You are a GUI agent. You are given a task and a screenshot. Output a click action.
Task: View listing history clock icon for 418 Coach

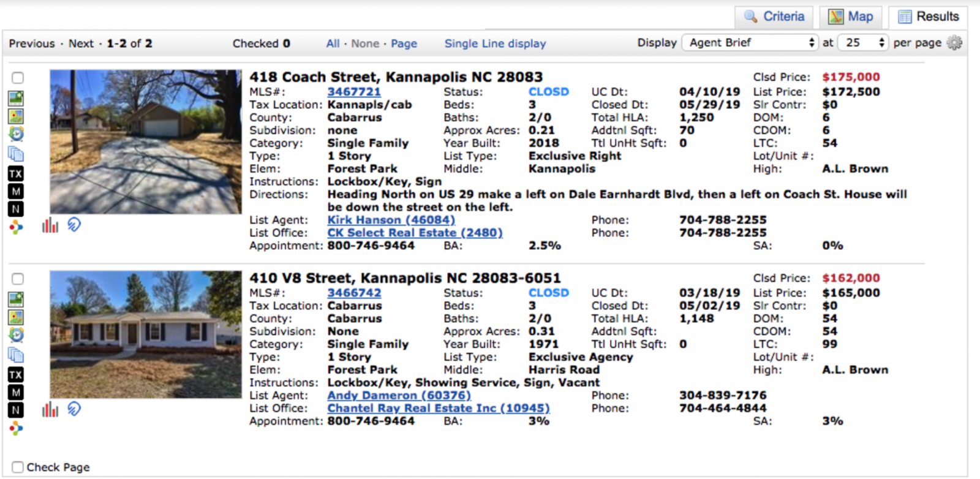pos(16,134)
